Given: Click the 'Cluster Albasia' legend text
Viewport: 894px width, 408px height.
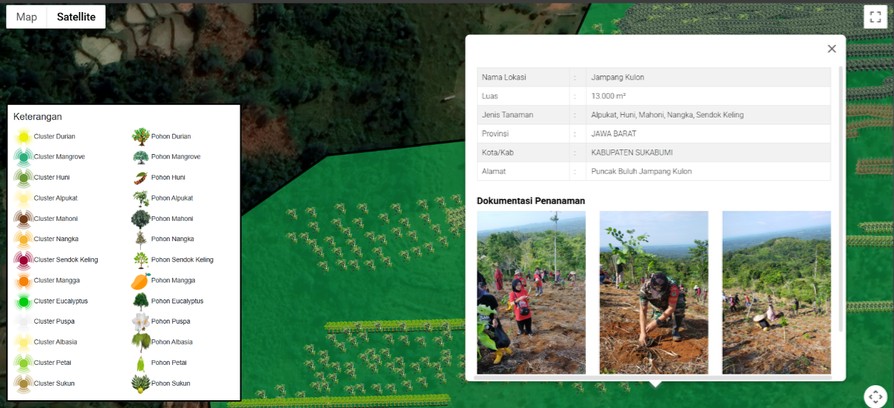Looking at the screenshot, I should tap(55, 342).
